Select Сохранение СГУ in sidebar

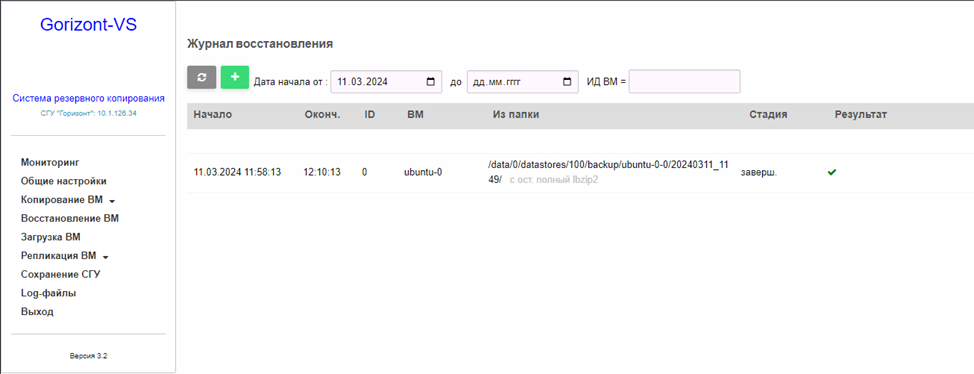(60, 275)
